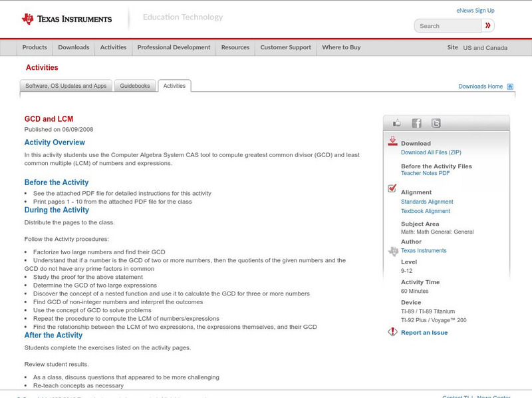The image size is (532, 398).
Task: Open the Teacher Notes PDF
Action: pos(425,173)
